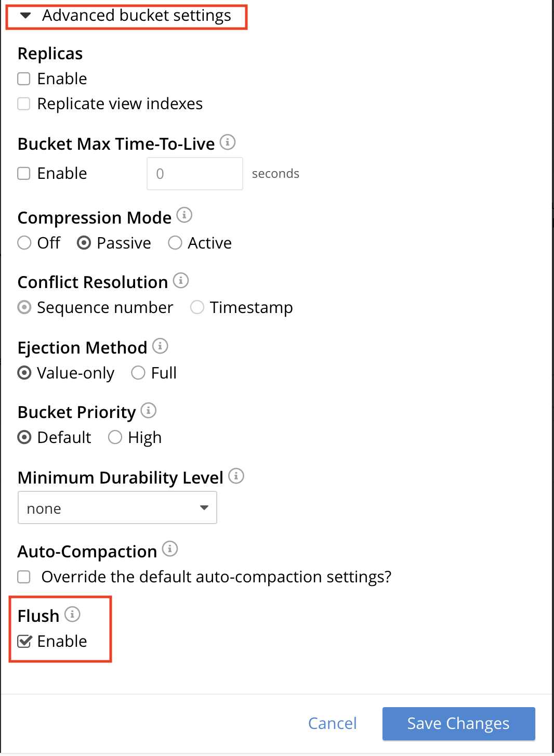Select Active compression mode
554x756 pixels.
tap(175, 242)
